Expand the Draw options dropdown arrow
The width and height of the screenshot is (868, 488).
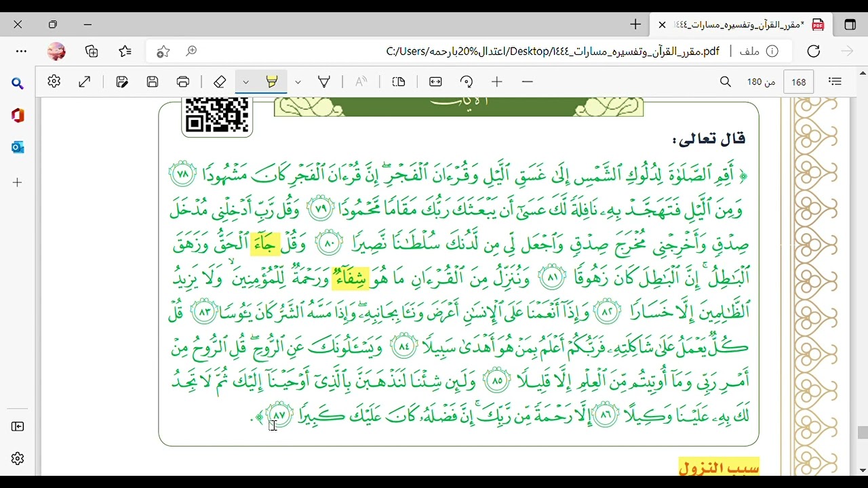pyautogui.click(x=298, y=81)
